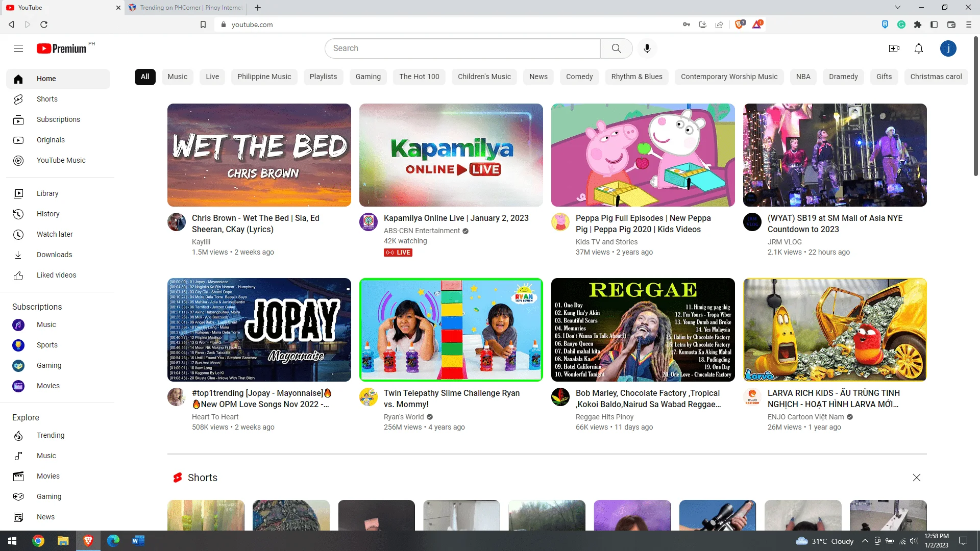Open weather widget 31°C Cloudy
The width and height of the screenshot is (980, 551).
click(x=825, y=541)
